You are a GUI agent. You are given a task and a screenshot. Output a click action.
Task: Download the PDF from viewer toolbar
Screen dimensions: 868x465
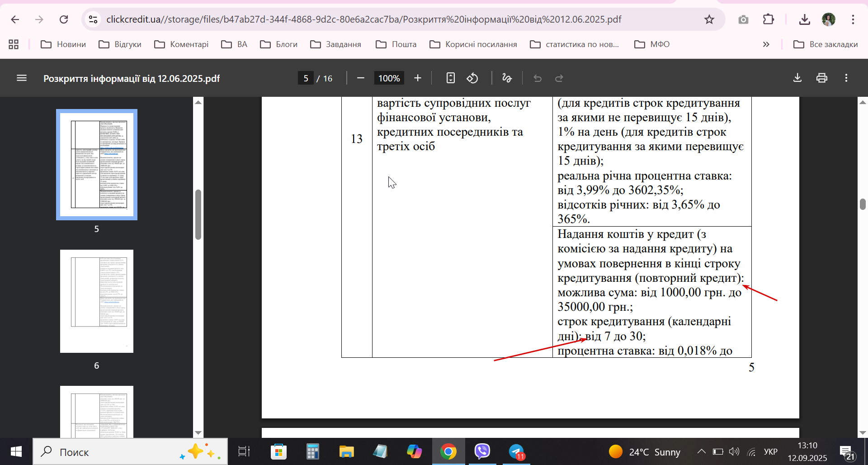797,78
